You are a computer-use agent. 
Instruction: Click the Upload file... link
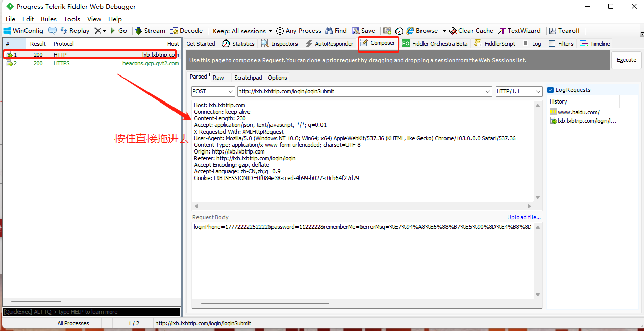[x=524, y=217]
